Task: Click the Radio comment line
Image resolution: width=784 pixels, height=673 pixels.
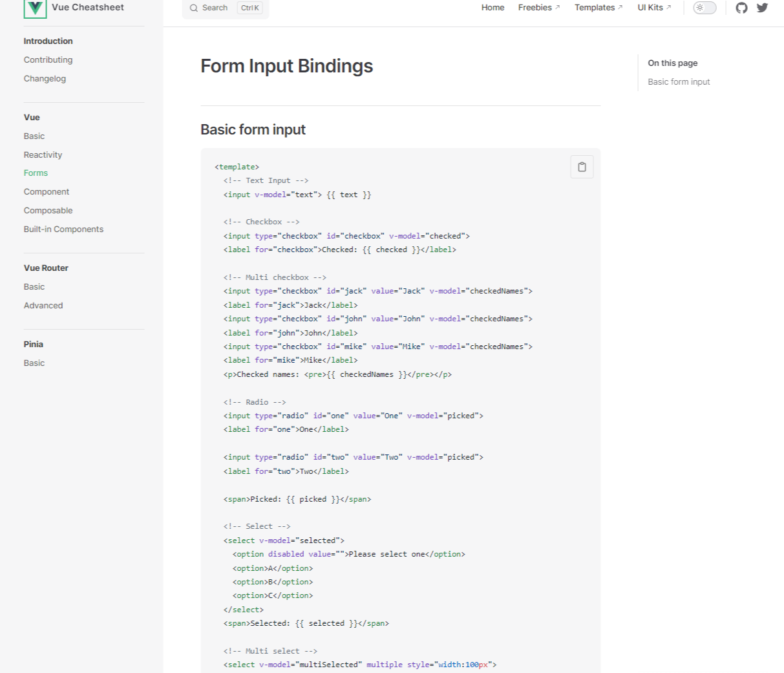Action: pyautogui.click(x=255, y=402)
